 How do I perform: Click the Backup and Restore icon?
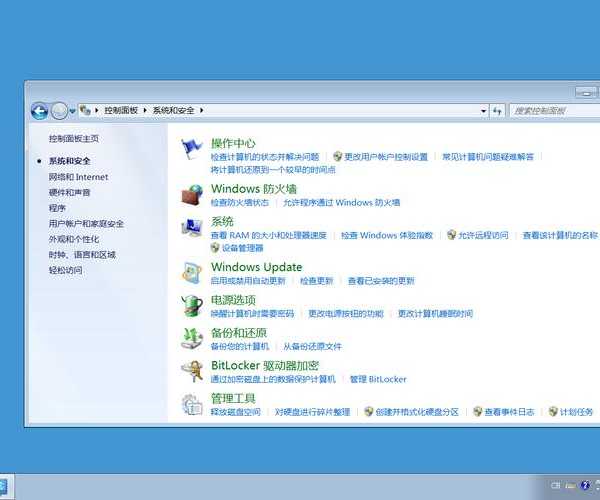pyautogui.click(x=192, y=339)
